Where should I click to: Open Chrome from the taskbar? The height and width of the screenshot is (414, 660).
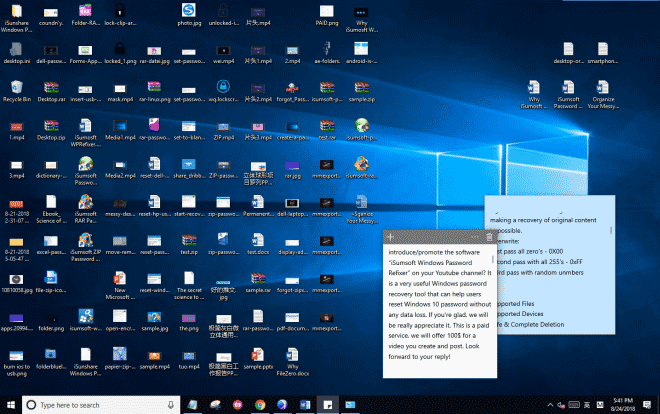(259, 405)
